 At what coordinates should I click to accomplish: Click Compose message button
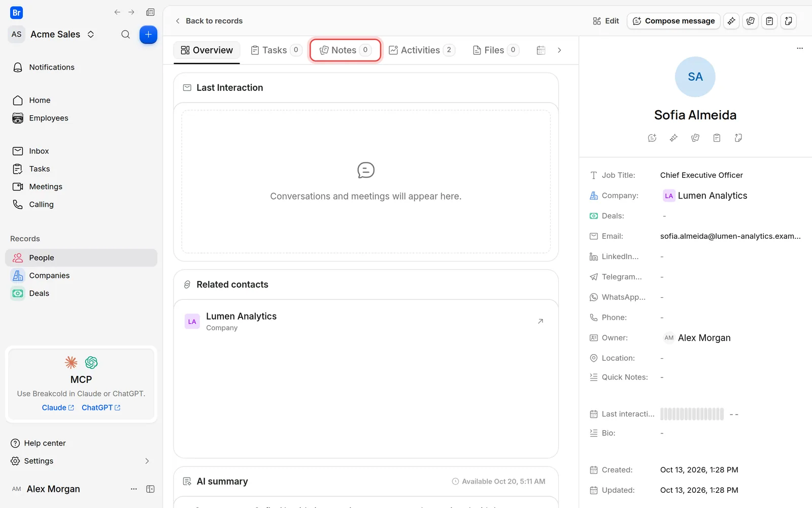tap(673, 21)
